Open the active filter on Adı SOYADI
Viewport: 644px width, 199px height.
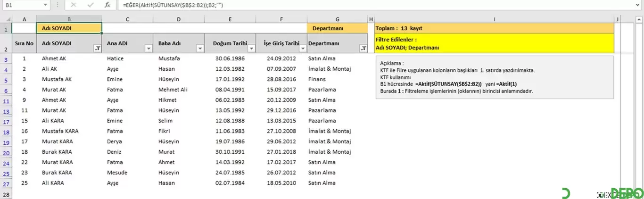(97, 48)
